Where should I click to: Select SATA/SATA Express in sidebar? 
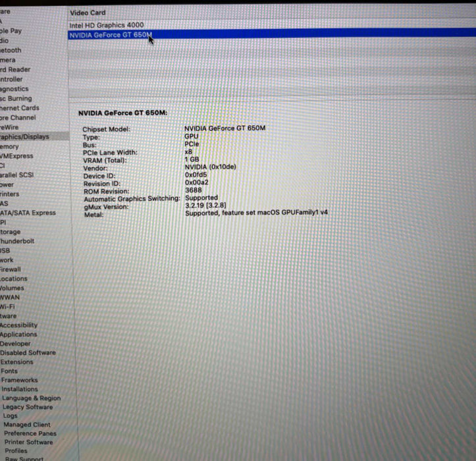[x=28, y=213]
